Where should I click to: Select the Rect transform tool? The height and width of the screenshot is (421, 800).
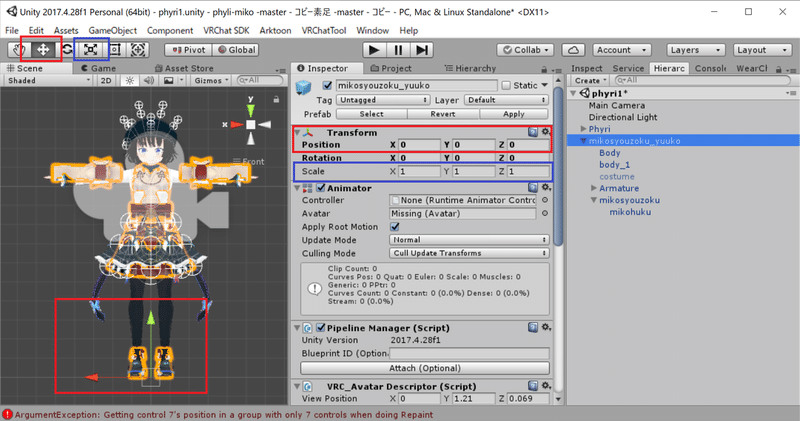coord(115,49)
